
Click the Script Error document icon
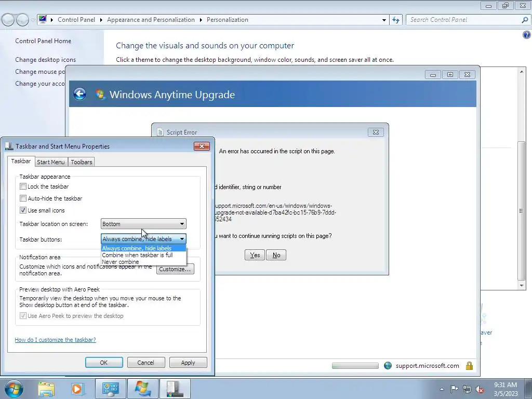[160, 132]
